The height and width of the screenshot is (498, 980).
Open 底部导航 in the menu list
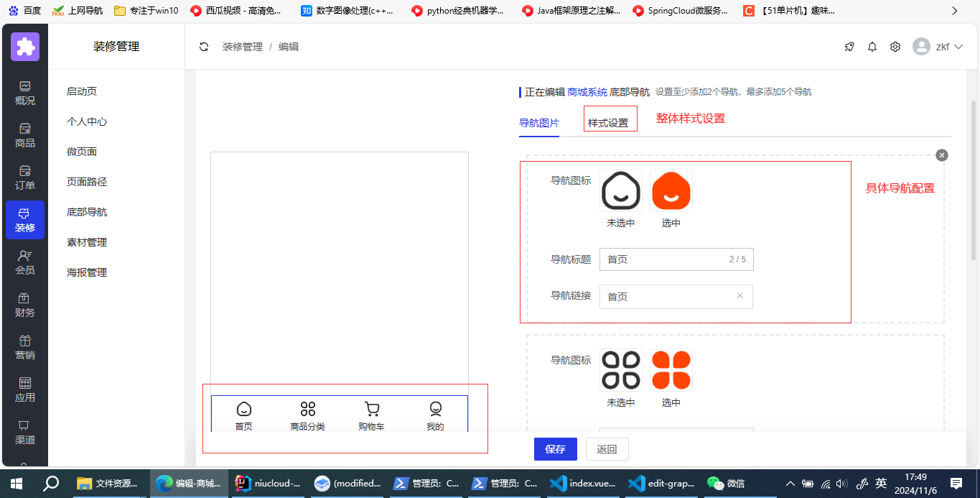tap(87, 212)
